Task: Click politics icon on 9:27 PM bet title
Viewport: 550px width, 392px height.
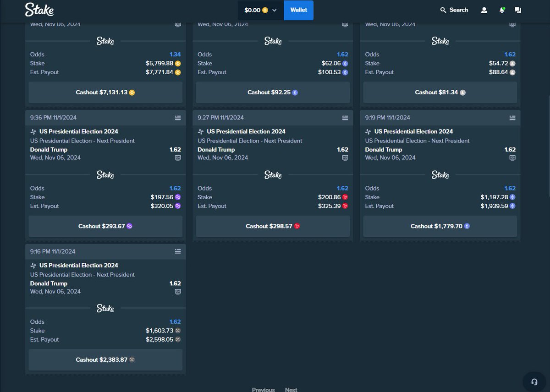Action: (201, 131)
